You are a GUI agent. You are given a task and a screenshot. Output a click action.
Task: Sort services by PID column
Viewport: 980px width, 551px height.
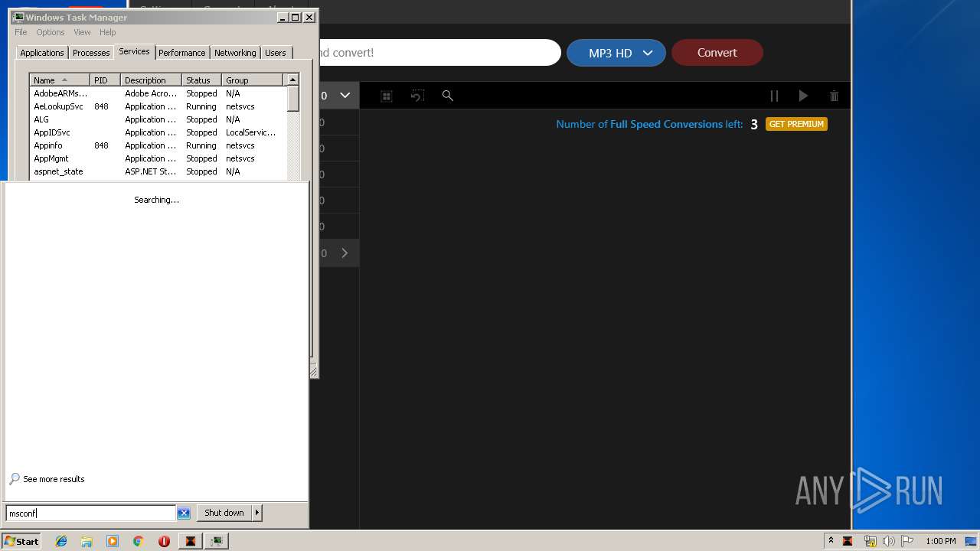pos(105,80)
